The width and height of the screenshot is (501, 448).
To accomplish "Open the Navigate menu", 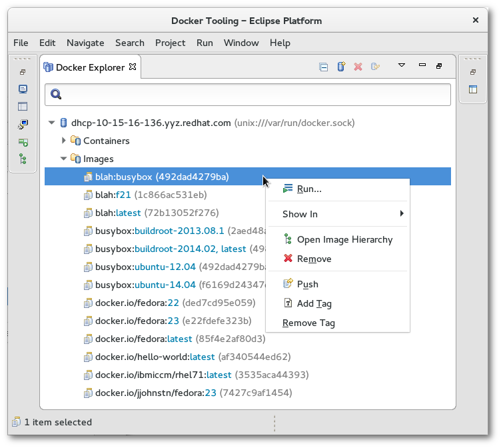I will [x=85, y=43].
